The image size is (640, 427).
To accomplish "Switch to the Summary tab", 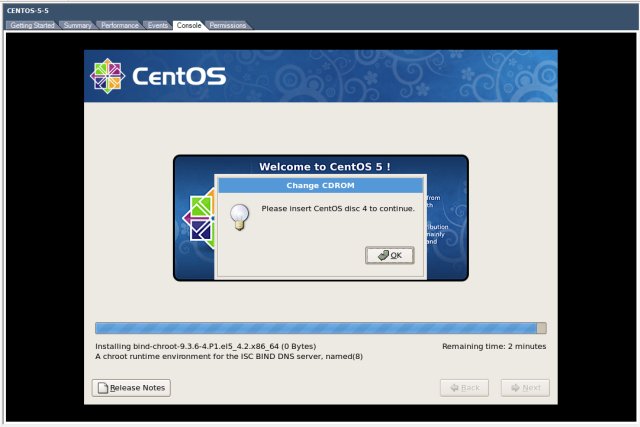I will pos(78,25).
